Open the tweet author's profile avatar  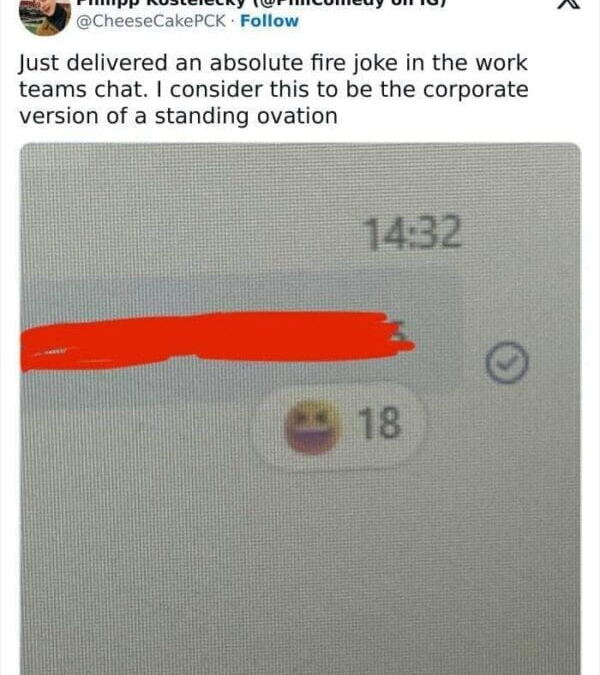45,16
